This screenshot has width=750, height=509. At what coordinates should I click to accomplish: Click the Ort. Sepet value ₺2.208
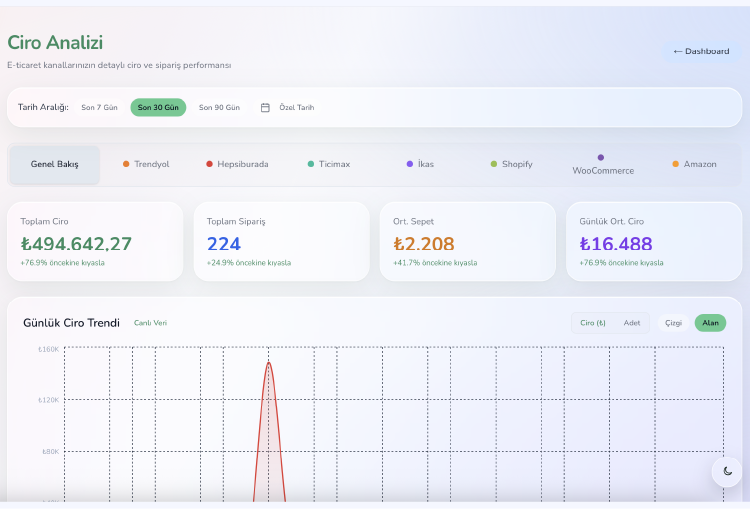tap(424, 244)
